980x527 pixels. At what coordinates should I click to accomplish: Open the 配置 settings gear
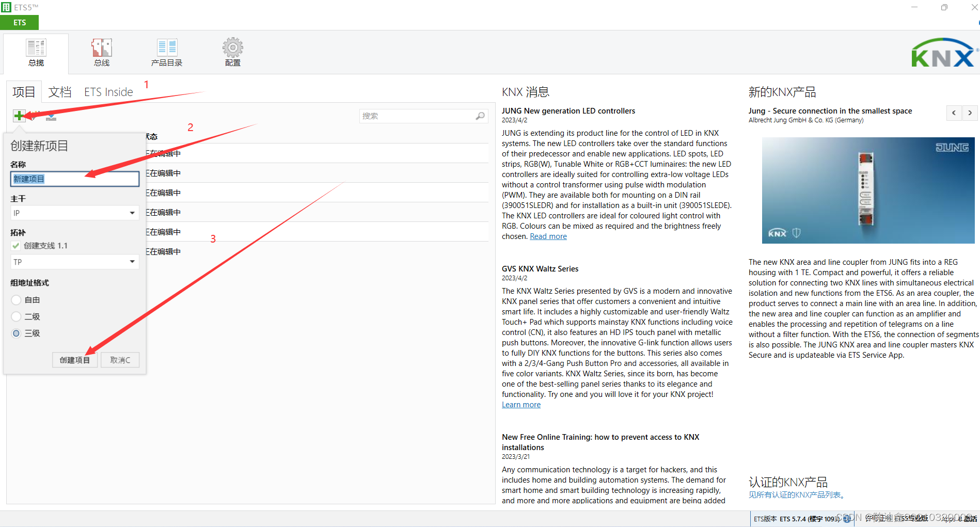click(233, 53)
